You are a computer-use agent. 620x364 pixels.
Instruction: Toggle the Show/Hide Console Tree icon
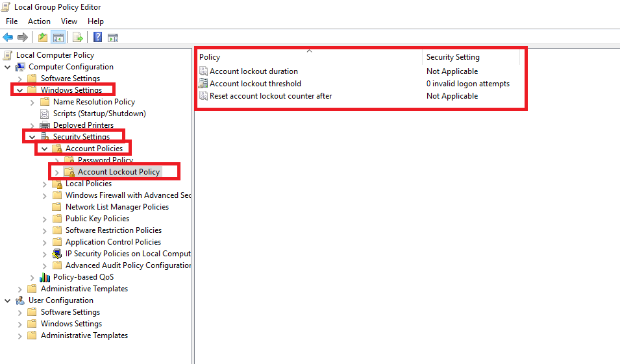[x=58, y=38]
